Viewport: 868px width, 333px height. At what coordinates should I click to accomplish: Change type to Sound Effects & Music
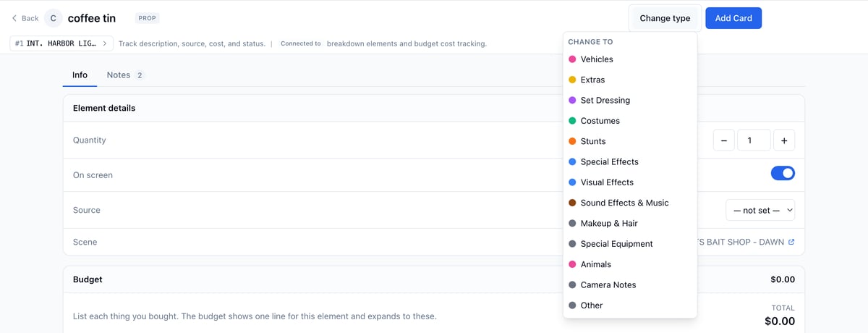pyautogui.click(x=630, y=203)
